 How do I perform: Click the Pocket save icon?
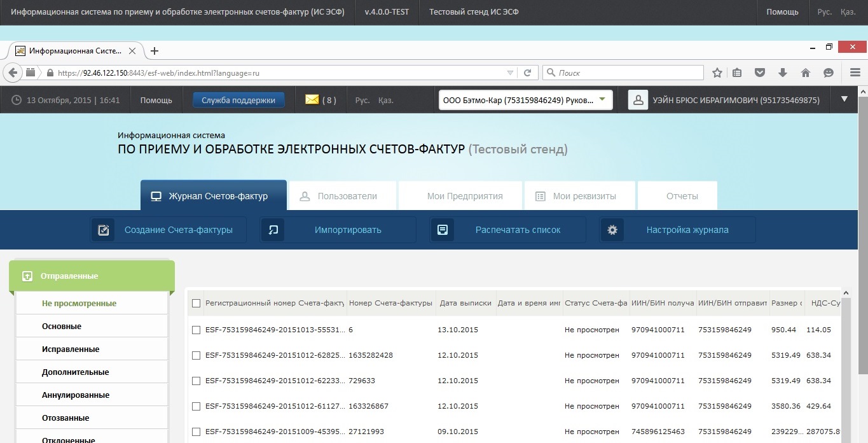(x=760, y=73)
